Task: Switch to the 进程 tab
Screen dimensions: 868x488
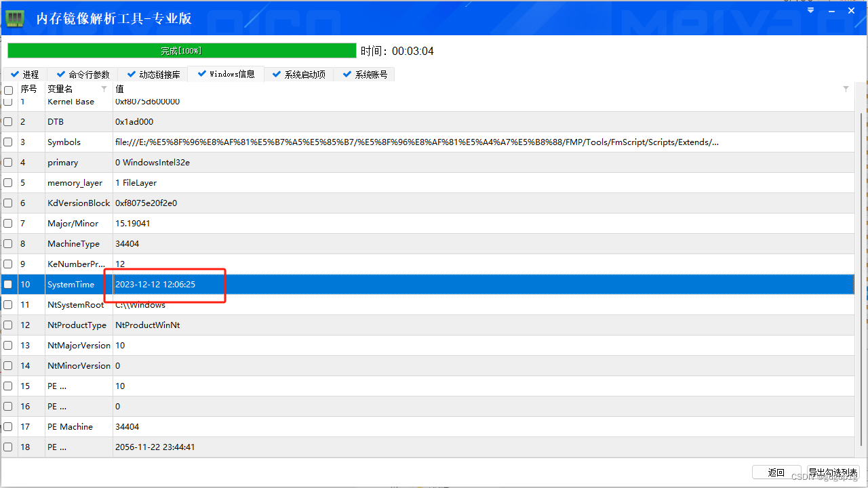Action: [25, 75]
